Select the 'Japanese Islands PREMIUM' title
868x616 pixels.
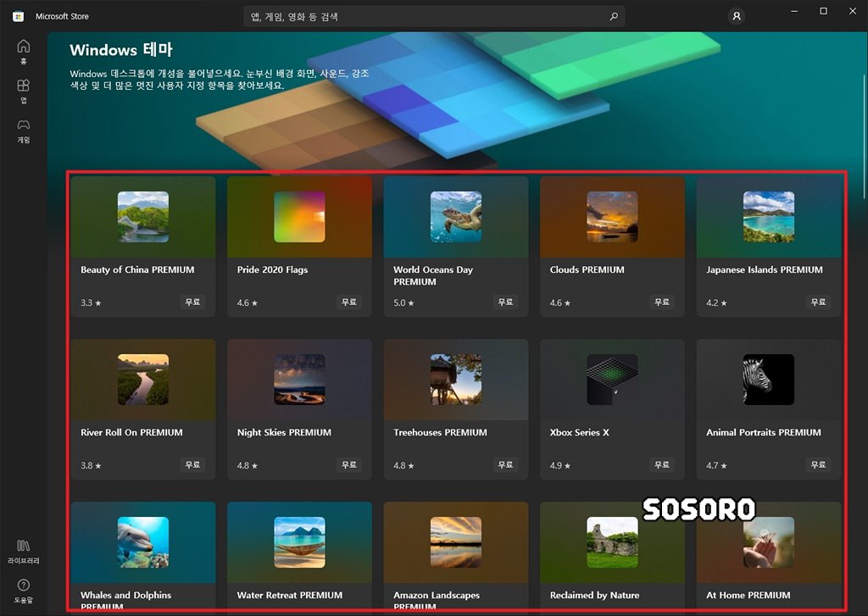coord(765,269)
